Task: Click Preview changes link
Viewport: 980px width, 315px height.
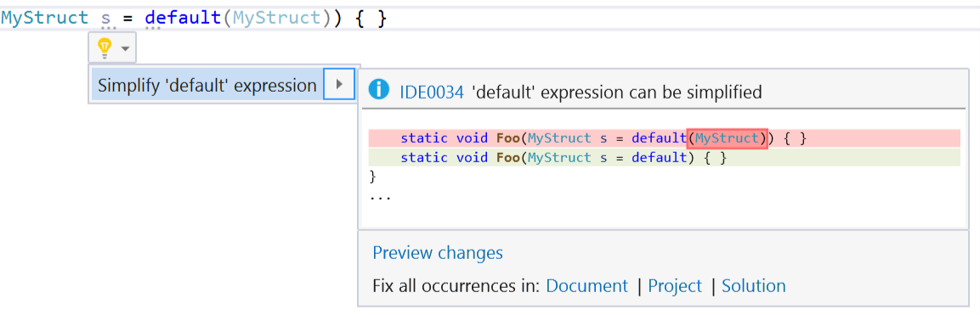Action: tap(438, 253)
